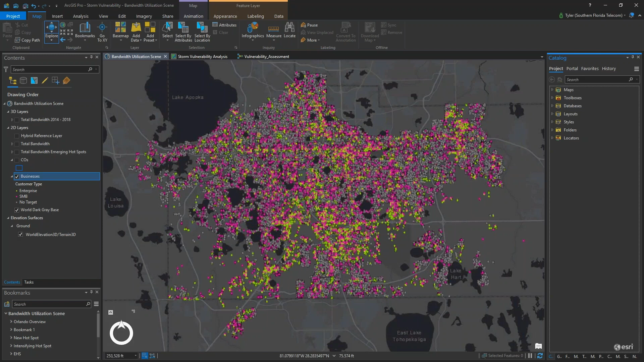Expand the Databases catalog item
The width and height of the screenshot is (644, 362).
tap(552, 106)
